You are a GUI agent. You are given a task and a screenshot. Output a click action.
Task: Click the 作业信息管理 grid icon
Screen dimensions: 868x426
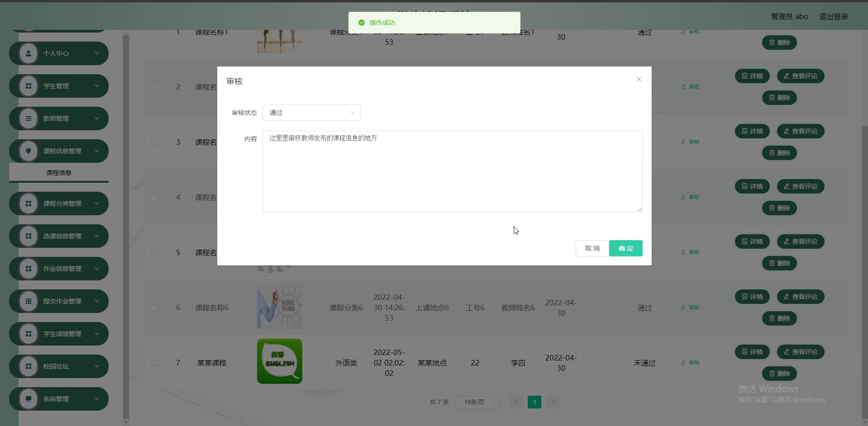(29, 269)
